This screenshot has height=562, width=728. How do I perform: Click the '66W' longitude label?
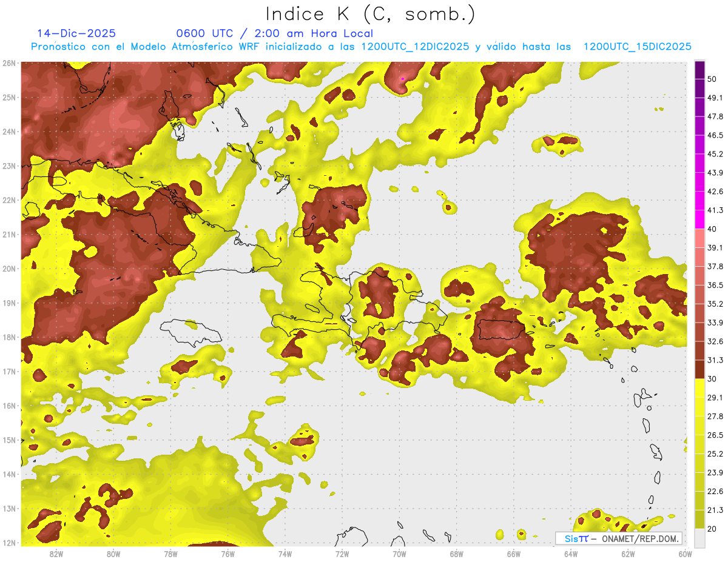pos(513,554)
